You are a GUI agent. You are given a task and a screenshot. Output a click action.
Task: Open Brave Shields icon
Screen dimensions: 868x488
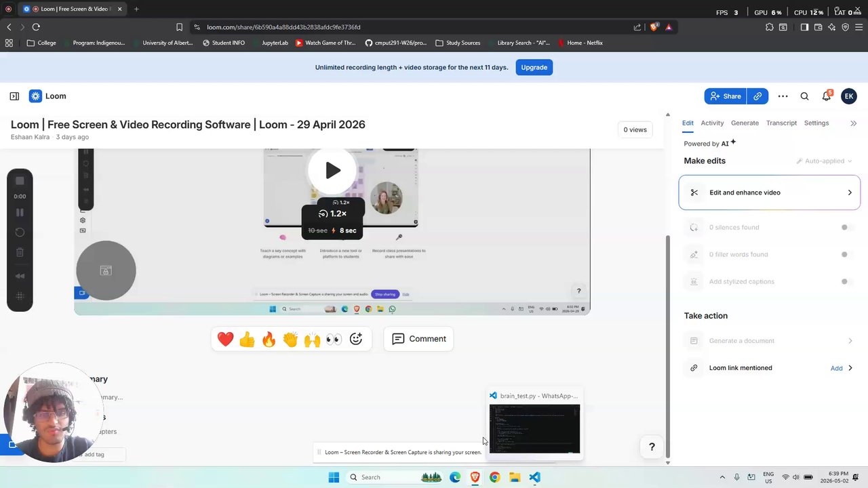[x=654, y=27]
